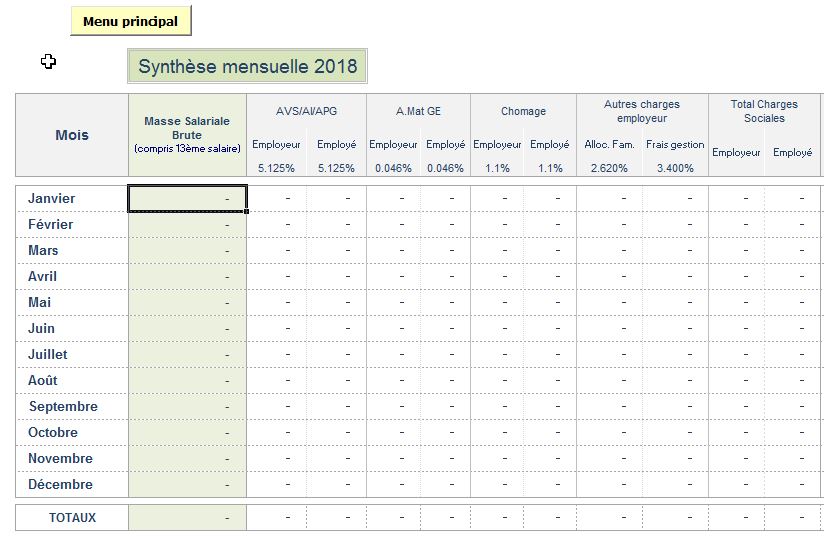
Task: Click the Frais gestion 3.400% subheader
Action: coord(675,156)
